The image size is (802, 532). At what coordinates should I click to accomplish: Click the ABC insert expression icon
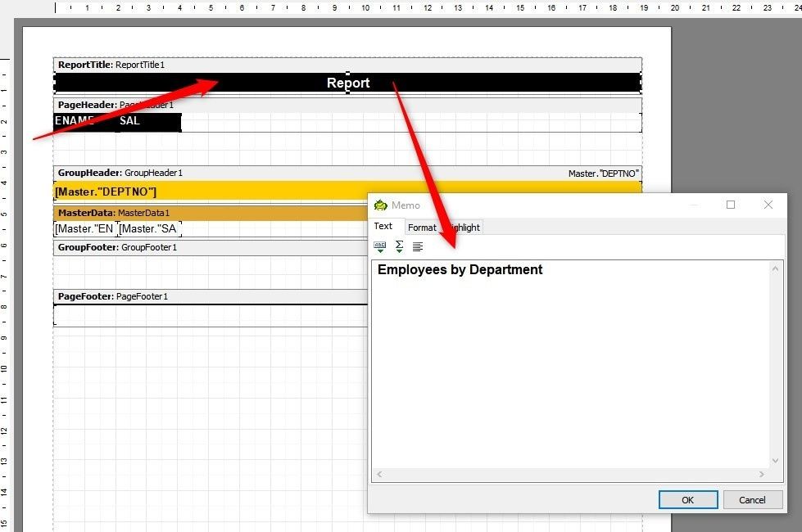pos(379,244)
